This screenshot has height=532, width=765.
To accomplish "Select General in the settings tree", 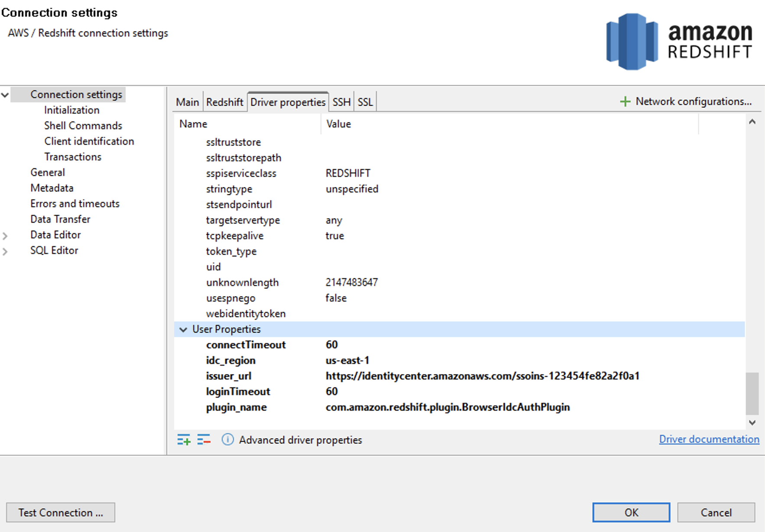I will pyautogui.click(x=48, y=172).
